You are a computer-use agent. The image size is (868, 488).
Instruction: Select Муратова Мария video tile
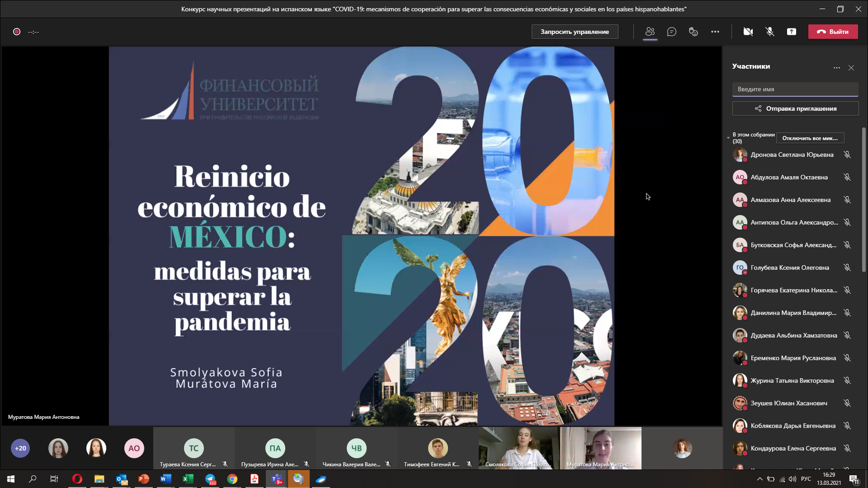[600, 448]
